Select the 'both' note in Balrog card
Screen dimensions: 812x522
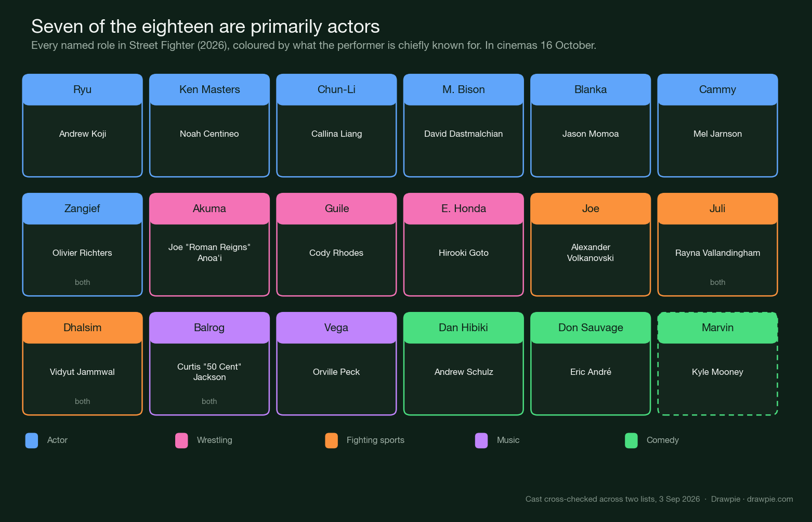click(x=209, y=401)
